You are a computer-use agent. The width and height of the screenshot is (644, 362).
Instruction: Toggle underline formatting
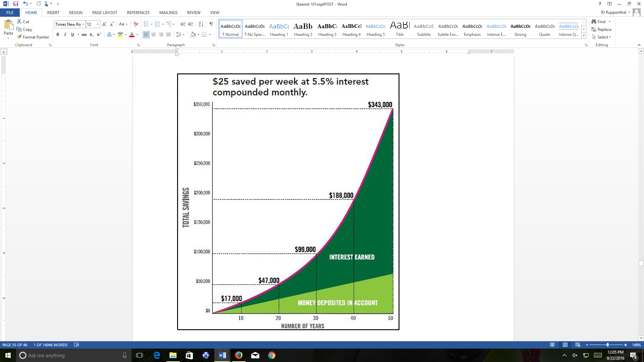pyautogui.click(x=72, y=35)
